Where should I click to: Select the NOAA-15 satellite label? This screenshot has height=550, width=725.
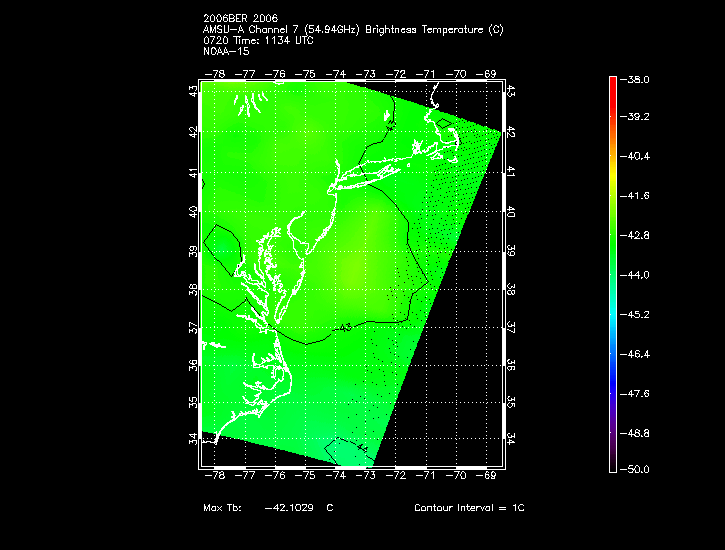226,51
